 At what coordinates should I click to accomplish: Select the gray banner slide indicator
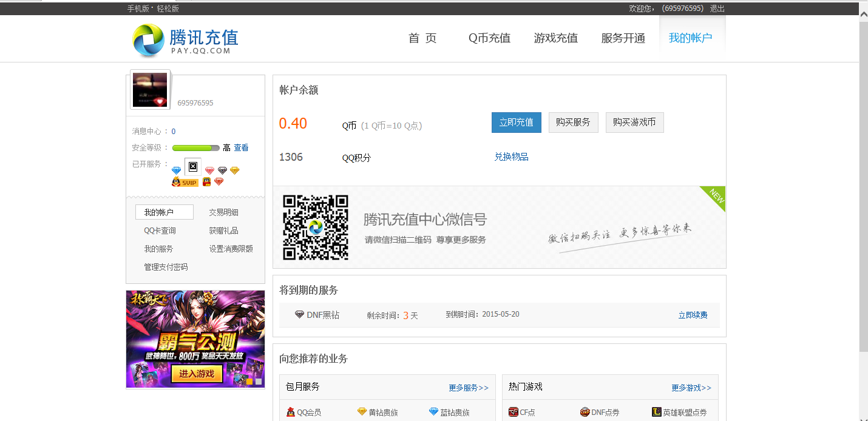pos(259,382)
